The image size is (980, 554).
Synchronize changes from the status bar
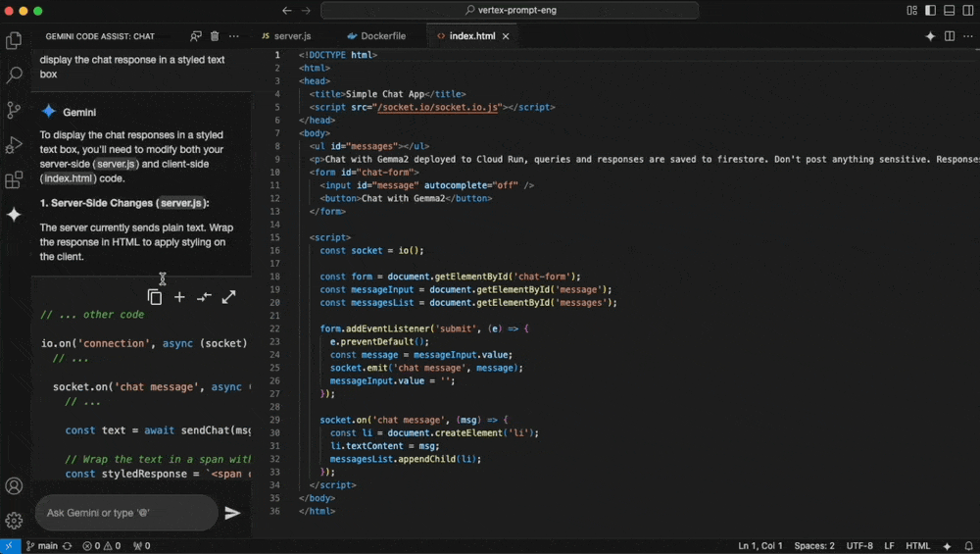(68, 546)
